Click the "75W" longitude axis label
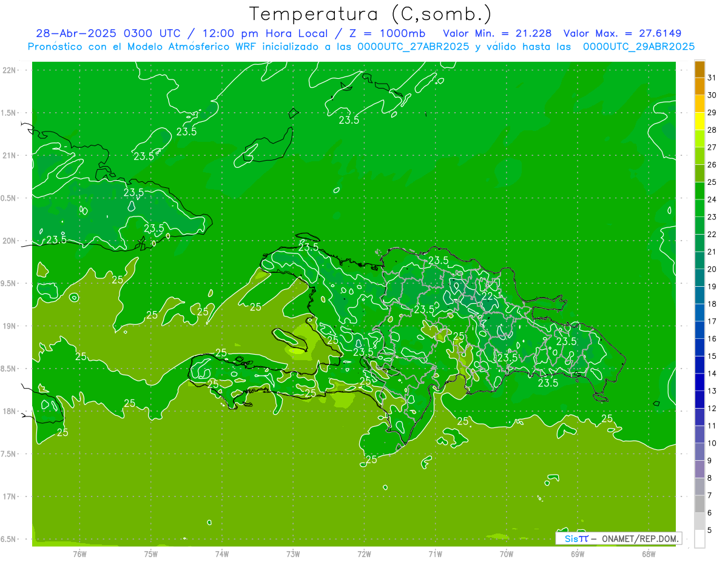The width and height of the screenshot is (728, 562). 151,554
